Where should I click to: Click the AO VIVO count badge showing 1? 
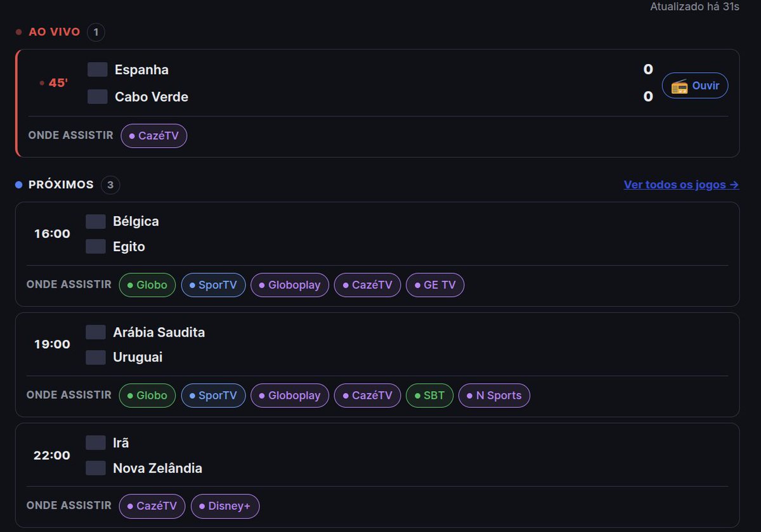pyautogui.click(x=96, y=32)
